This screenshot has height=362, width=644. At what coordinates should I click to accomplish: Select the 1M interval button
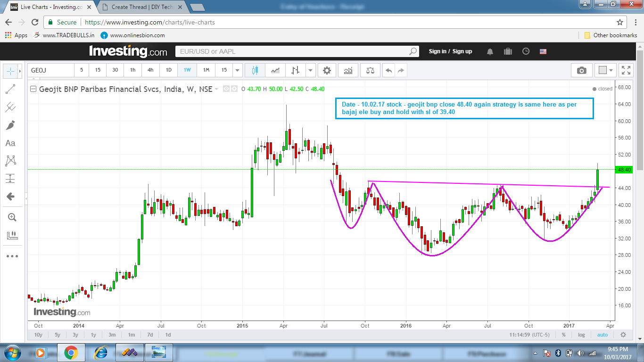pyautogui.click(x=206, y=70)
